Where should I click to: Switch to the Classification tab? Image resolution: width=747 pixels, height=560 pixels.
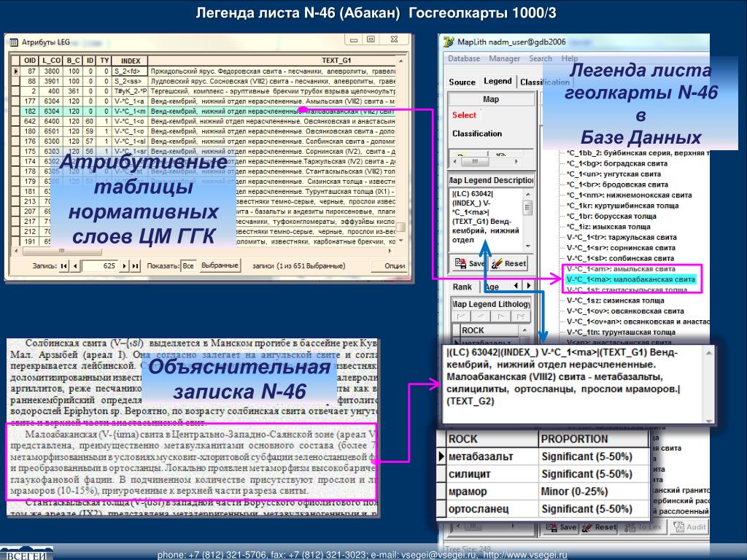point(544,82)
